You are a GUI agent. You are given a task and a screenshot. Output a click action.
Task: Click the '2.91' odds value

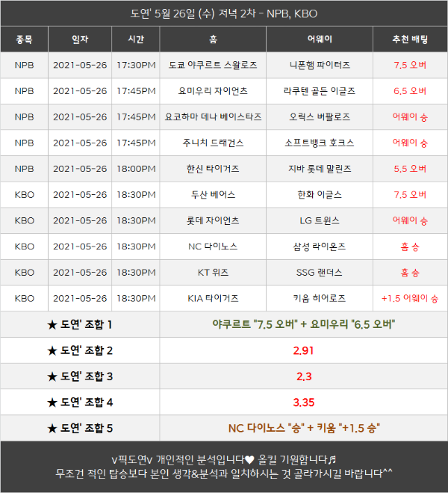(x=304, y=350)
